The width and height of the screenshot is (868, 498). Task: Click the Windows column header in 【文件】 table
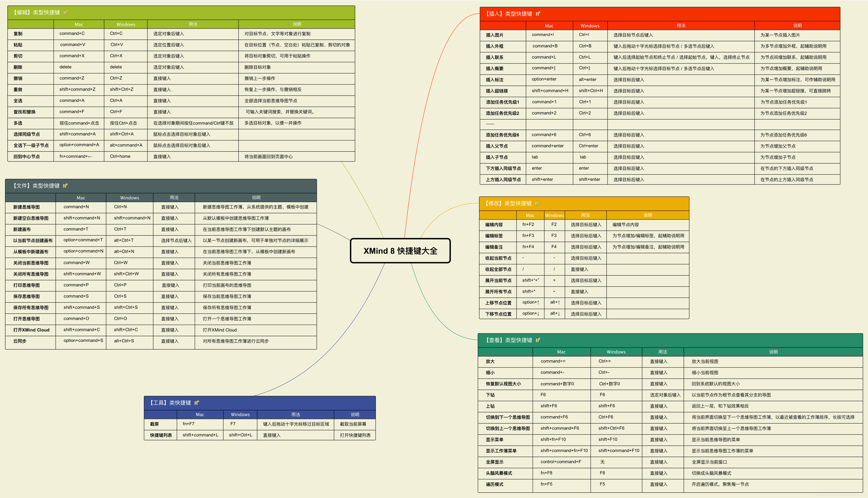pos(130,198)
